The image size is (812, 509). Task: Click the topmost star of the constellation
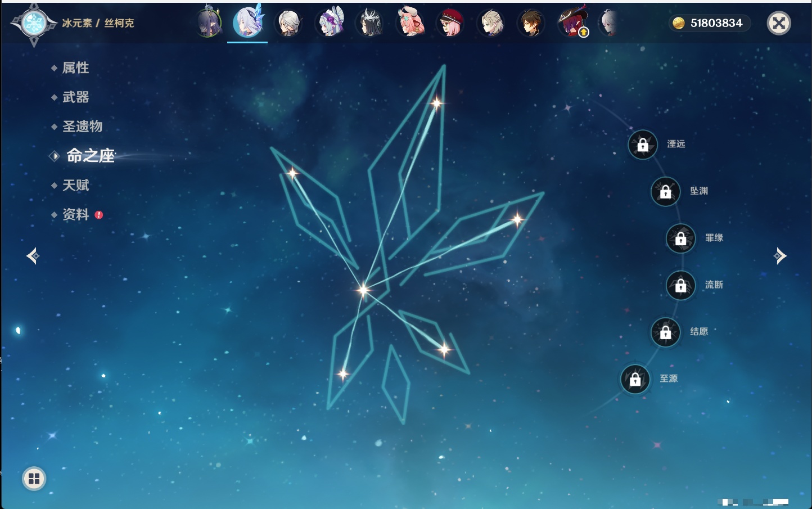tap(436, 103)
